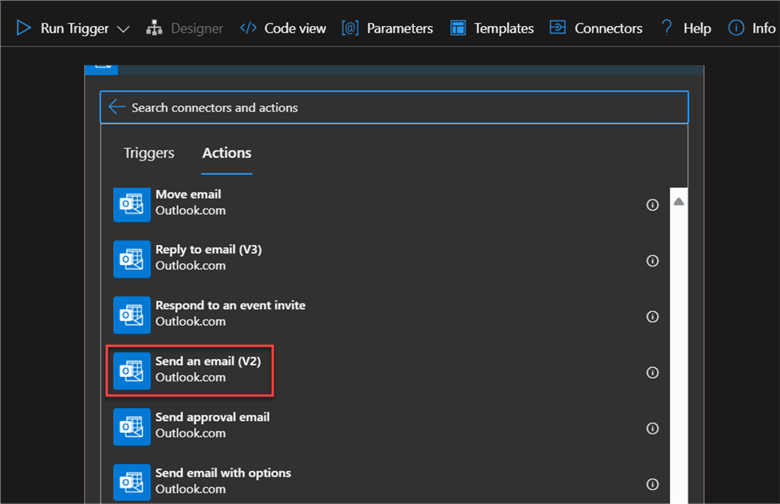The image size is (780, 504).
Task: Focus the Search connectors and actions field
Action: pos(400,107)
